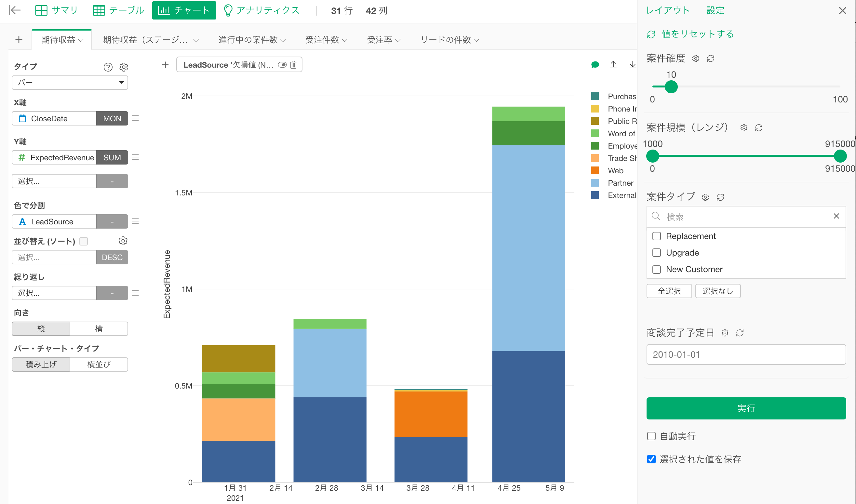Image resolution: width=856 pixels, height=504 pixels.
Task: Open CloseDate column selector
Action: (54, 118)
